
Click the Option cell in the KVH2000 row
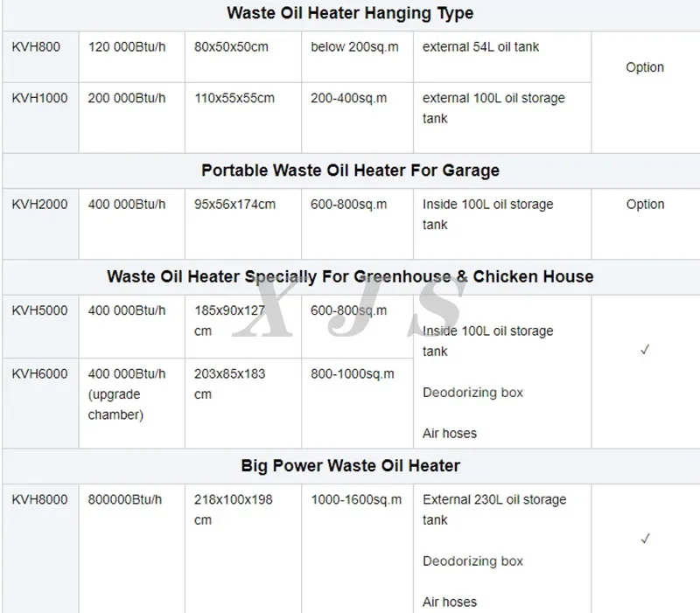(646, 224)
